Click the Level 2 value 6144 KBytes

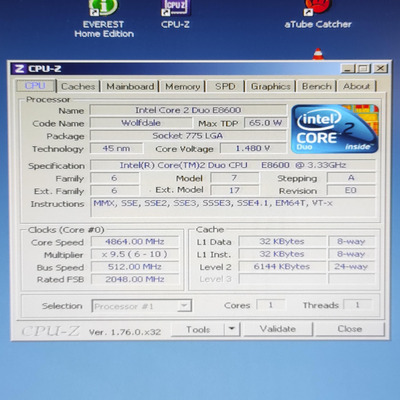[282, 266]
